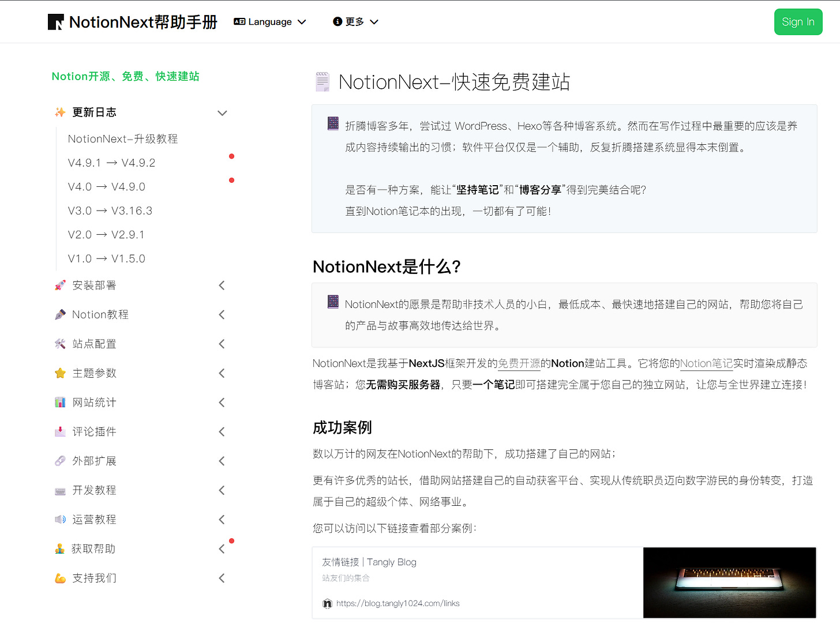840x635 pixels.
Task: Expand the 站点配置 section chevron
Action: 222,344
